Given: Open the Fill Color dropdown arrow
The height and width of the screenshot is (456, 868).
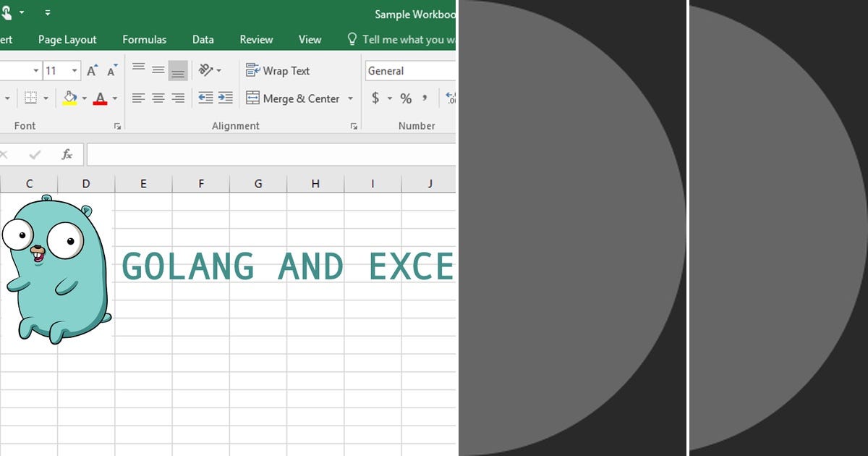Looking at the screenshot, I should [x=83, y=97].
